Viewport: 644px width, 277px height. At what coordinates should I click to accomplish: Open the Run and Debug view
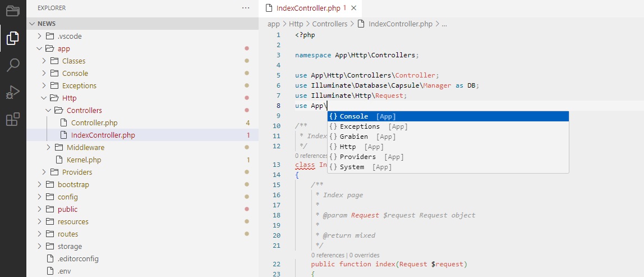pos(12,92)
